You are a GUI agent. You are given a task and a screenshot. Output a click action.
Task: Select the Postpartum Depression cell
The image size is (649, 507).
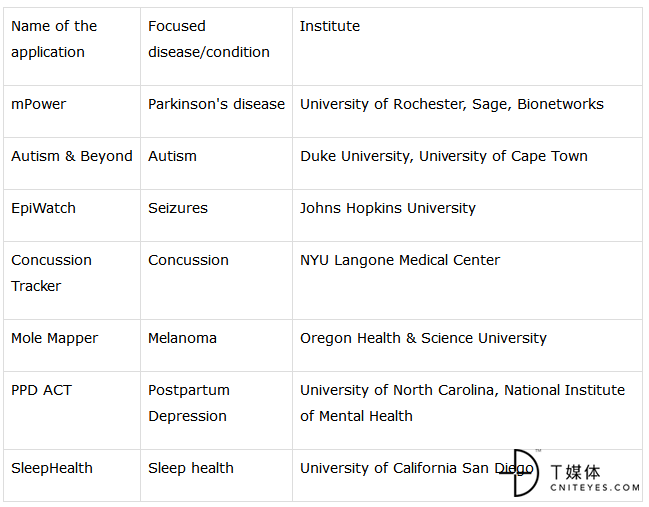(x=216, y=411)
